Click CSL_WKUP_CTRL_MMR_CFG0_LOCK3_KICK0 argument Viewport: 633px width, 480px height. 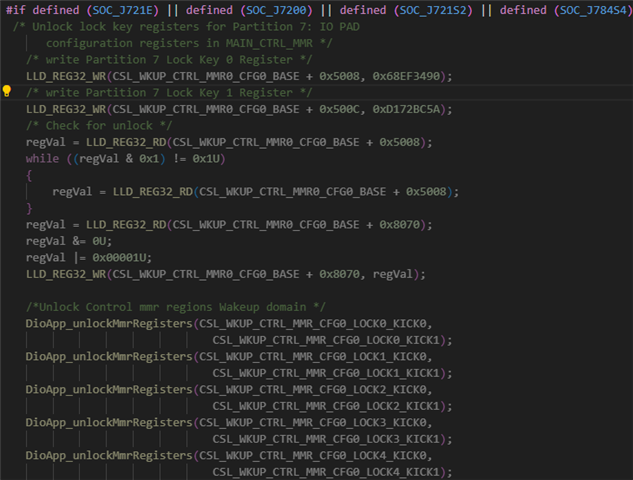pos(312,423)
